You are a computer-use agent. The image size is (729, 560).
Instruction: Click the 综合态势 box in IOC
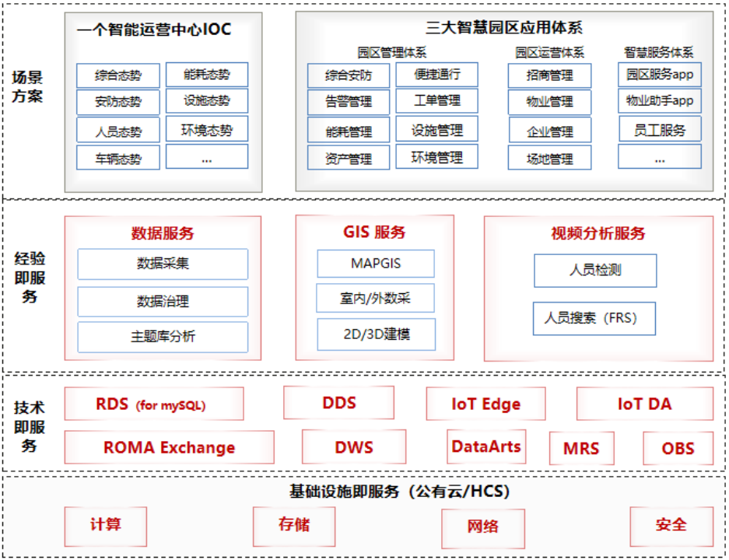pyautogui.click(x=117, y=75)
